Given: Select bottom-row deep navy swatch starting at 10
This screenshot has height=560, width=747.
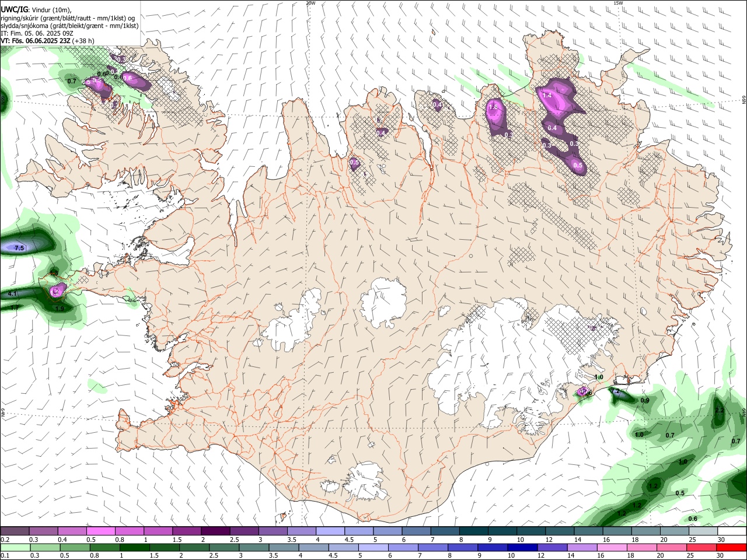Looking at the screenshot, I should [522, 547].
